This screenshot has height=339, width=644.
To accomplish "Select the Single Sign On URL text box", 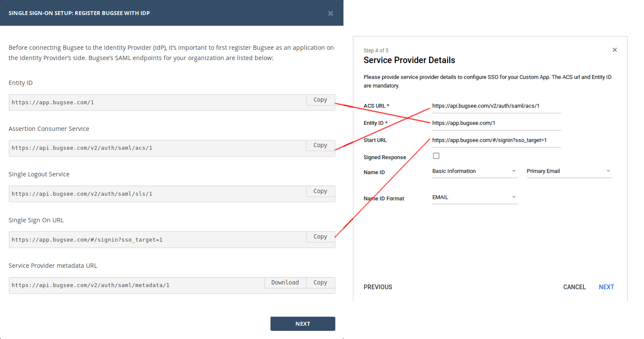I will pyautogui.click(x=157, y=240).
